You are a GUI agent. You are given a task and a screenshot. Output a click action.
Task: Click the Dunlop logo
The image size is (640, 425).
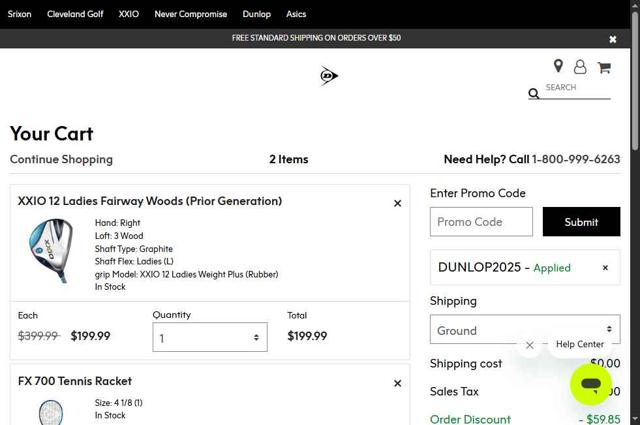(x=329, y=76)
